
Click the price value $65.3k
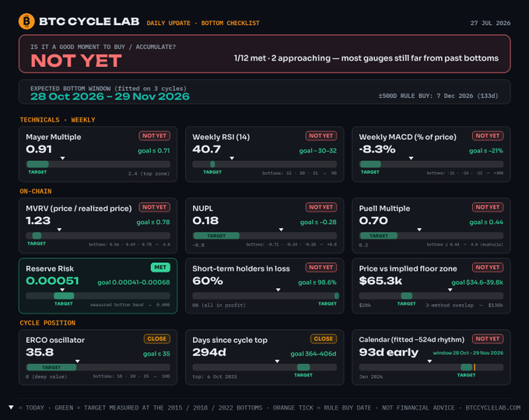(x=380, y=281)
